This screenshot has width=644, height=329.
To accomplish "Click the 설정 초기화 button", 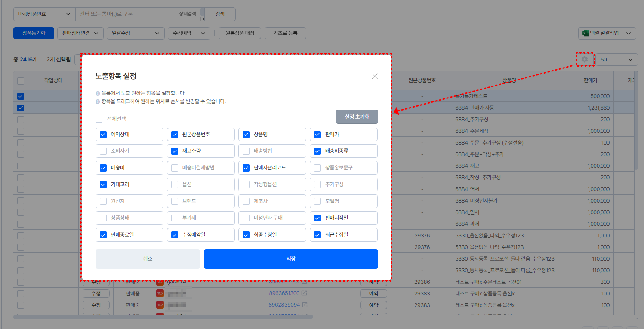I will click(x=357, y=117).
